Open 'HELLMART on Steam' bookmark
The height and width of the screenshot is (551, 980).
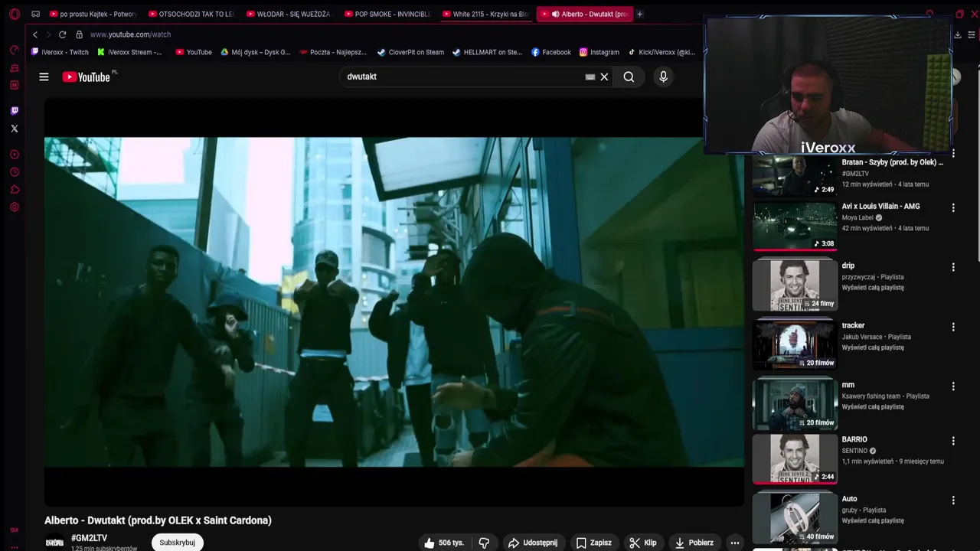tap(487, 52)
